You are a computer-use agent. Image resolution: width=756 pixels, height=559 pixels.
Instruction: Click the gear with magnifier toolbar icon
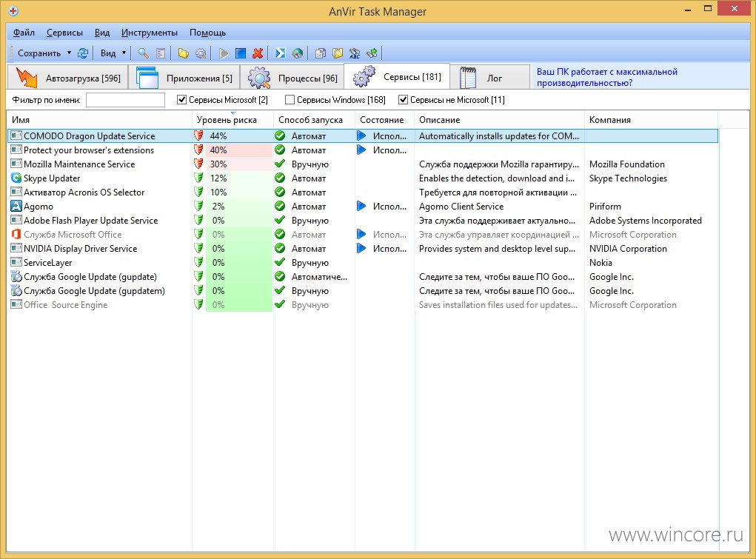[201, 53]
